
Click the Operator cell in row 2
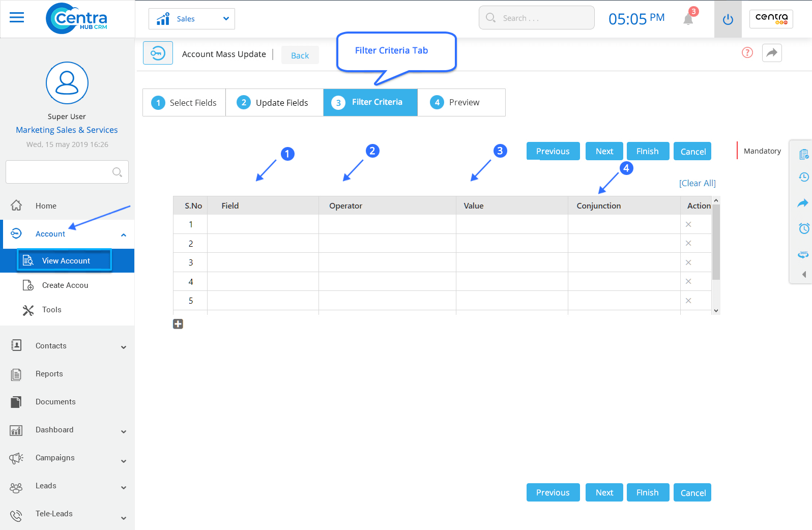point(387,243)
